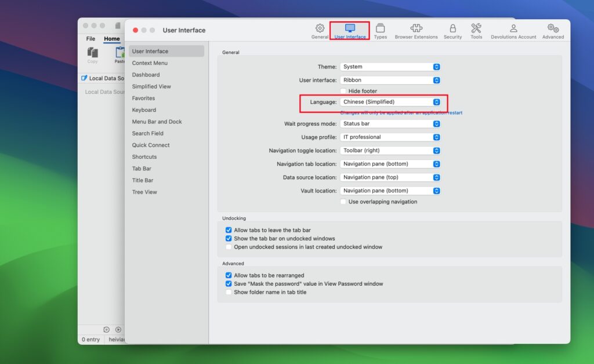Viewport: 594px width, 364px height.
Task: Open the Usage profile dropdown
Action: [390, 137]
